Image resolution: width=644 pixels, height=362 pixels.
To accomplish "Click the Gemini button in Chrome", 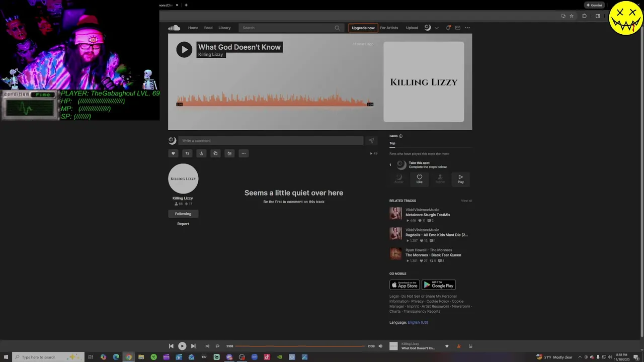I will 594,5.
